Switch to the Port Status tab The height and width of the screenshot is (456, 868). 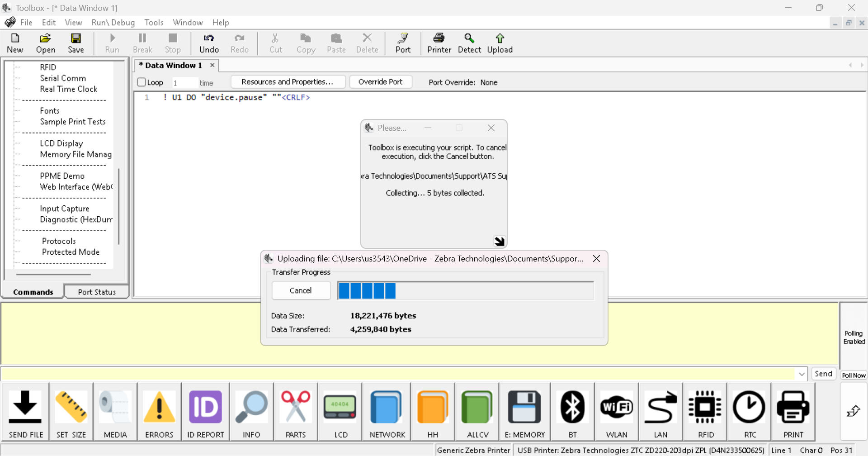(97, 292)
